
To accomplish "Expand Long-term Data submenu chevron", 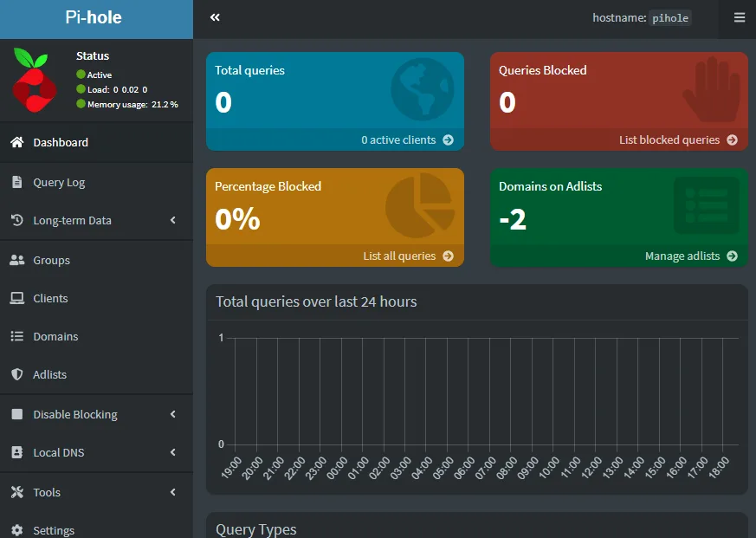I will [x=173, y=220].
